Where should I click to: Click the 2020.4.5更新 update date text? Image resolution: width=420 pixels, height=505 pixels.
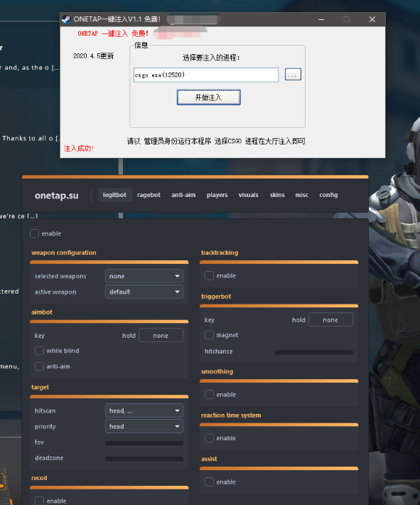(93, 56)
